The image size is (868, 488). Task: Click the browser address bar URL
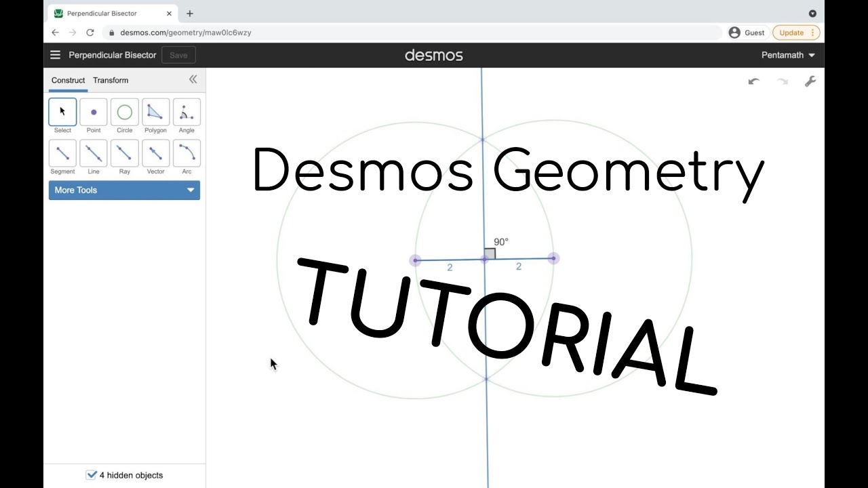[186, 33]
